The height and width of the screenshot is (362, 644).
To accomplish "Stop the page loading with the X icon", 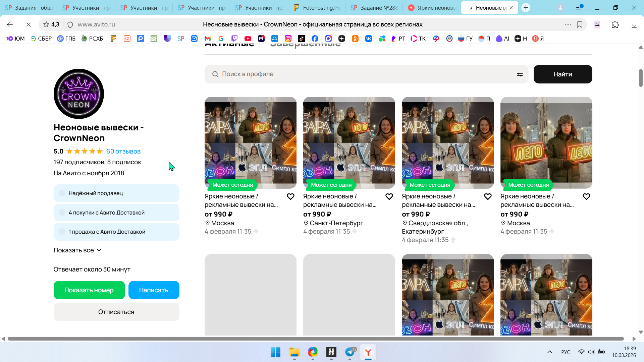I will [x=29, y=24].
